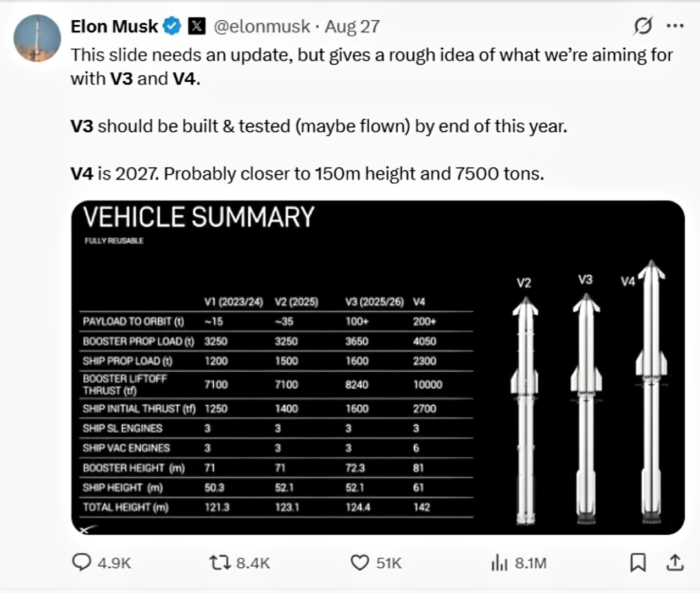Bookmark this post
The height and width of the screenshot is (593, 700).
[x=637, y=562]
